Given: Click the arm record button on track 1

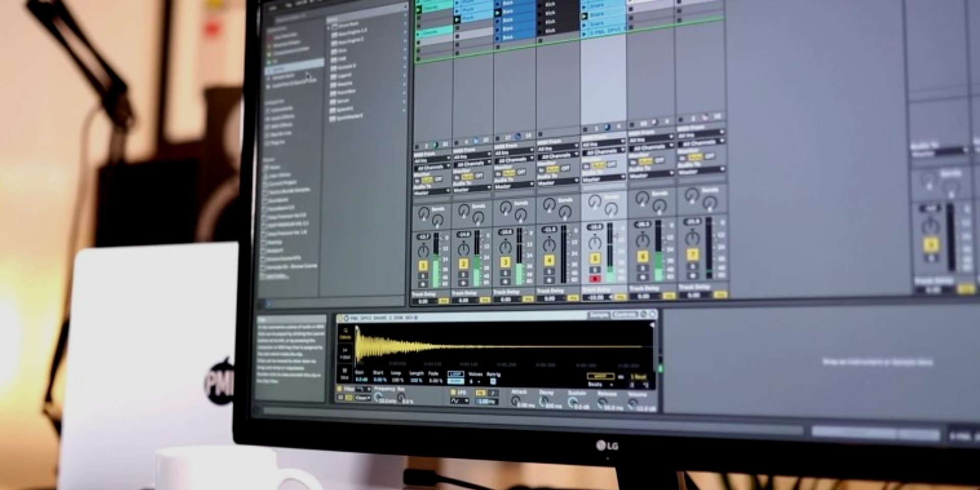Looking at the screenshot, I should 423,284.
